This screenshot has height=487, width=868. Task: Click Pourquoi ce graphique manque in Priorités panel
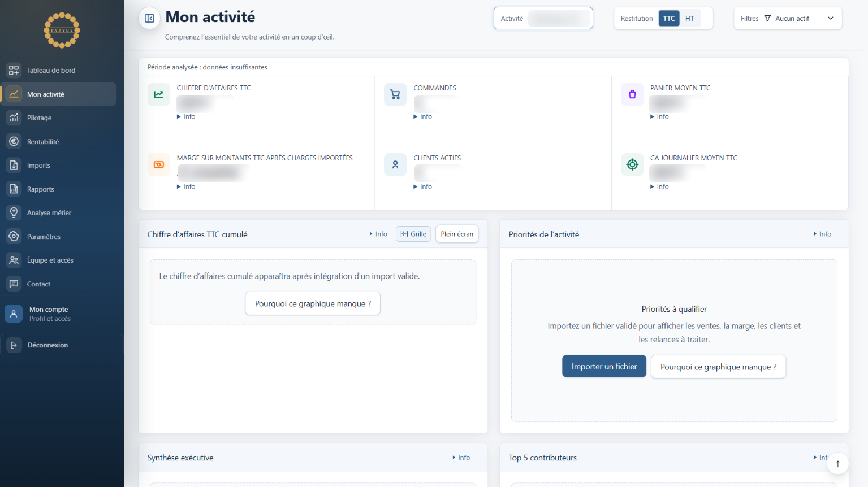click(718, 367)
